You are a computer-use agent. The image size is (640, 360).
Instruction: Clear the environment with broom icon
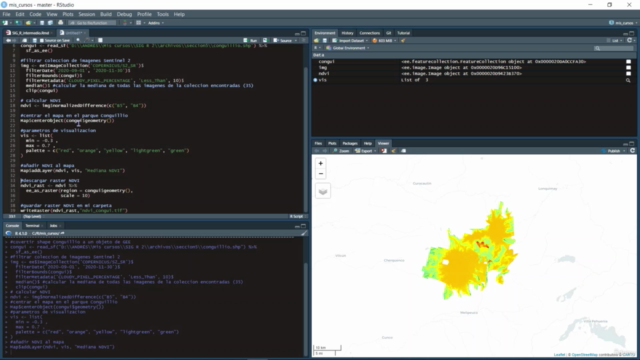(403, 40)
